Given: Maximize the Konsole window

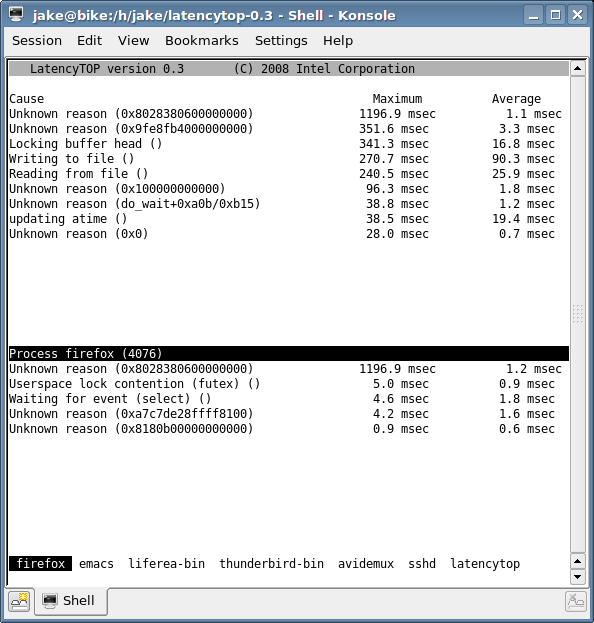Looking at the screenshot, I should click(x=555, y=15).
